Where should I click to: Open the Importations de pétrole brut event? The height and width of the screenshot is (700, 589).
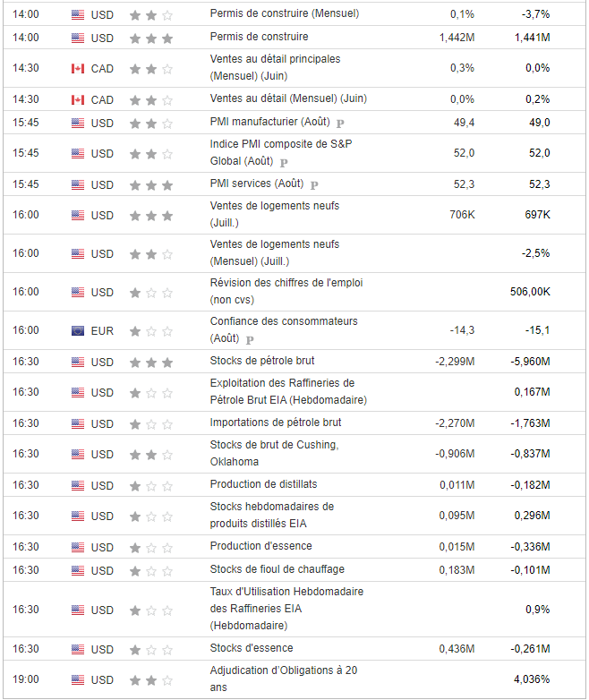[x=275, y=423]
